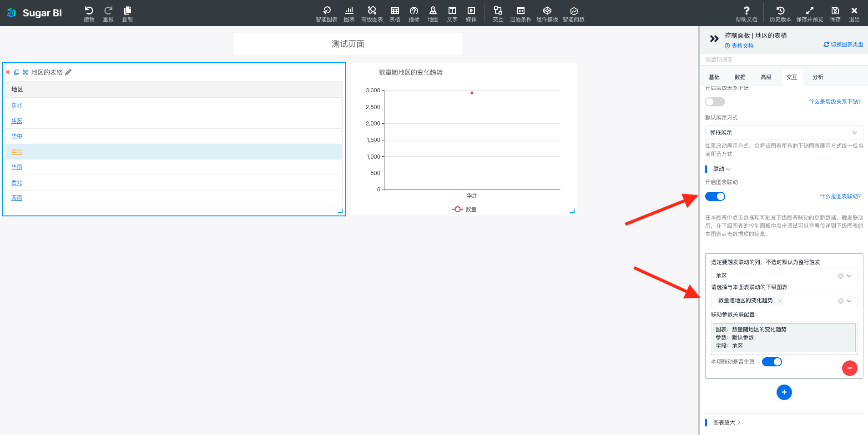
Task: Remove linkage item with red minus button
Action: click(850, 368)
